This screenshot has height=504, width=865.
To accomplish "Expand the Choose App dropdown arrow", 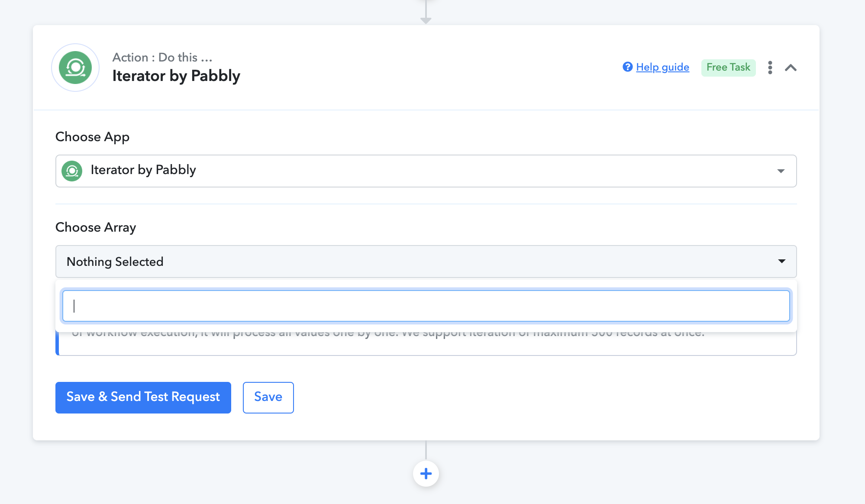I will tap(781, 171).
